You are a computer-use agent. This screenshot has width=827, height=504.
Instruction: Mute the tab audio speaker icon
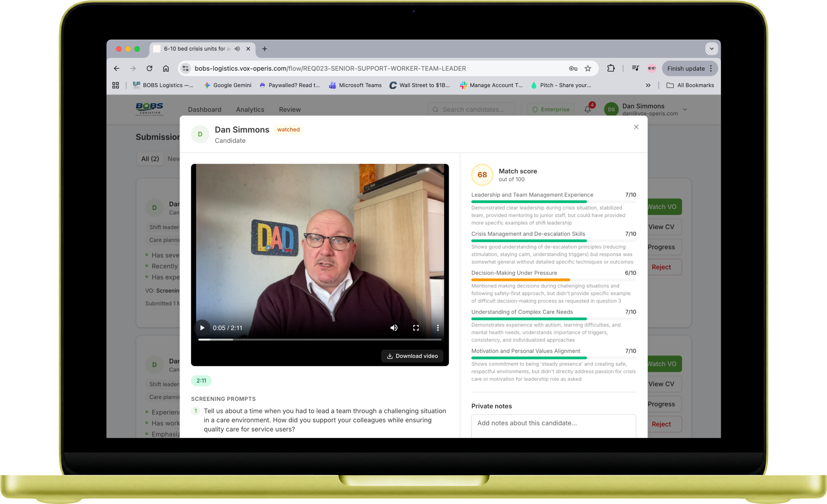pos(237,49)
